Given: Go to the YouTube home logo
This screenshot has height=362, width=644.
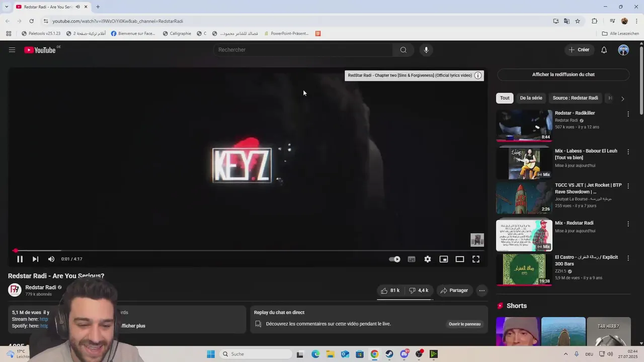Looking at the screenshot, I should tap(40, 50).
